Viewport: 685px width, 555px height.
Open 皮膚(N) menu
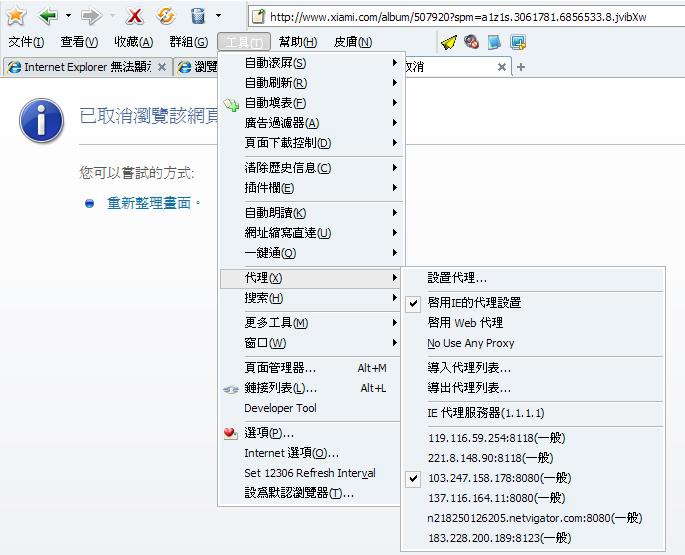click(353, 42)
